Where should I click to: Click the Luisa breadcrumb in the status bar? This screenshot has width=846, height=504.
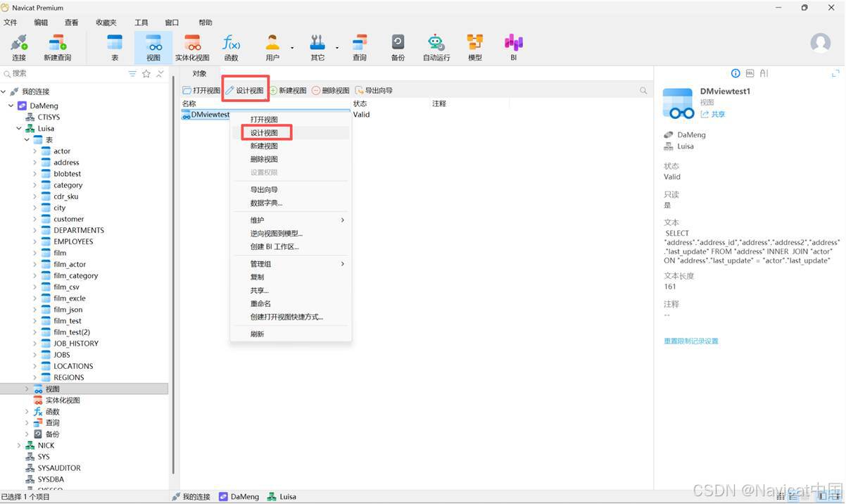[282, 497]
